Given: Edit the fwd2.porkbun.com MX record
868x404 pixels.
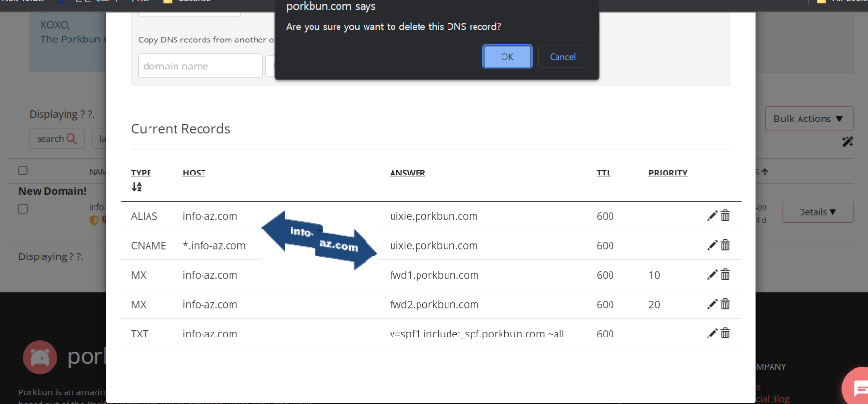Looking at the screenshot, I should pyautogui.click(x=712, y=304).
